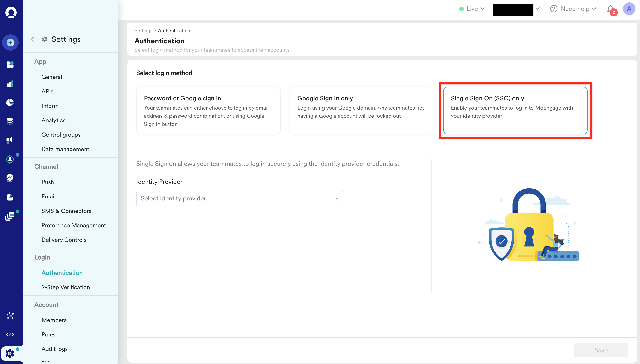The height and width of the screenshot is (364, 640).
Task: Click the Save button
Action: pos(601,350)
